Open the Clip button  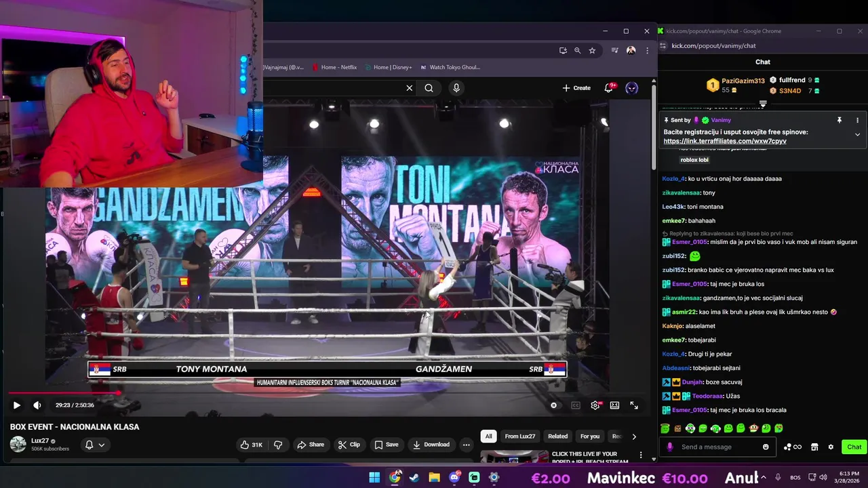click(x=349, y=445)
